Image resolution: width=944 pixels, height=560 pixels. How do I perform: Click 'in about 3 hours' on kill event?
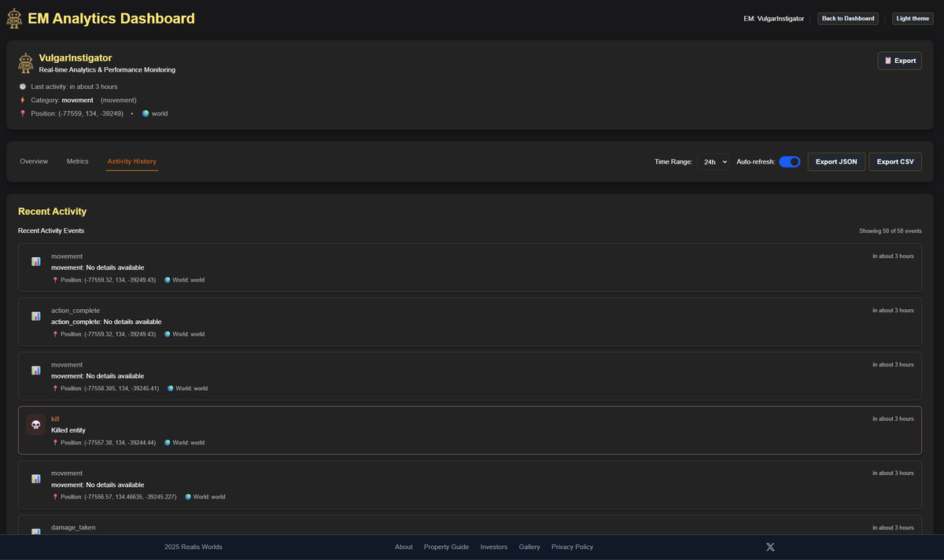pyautogui.click(x=893, y=418)
